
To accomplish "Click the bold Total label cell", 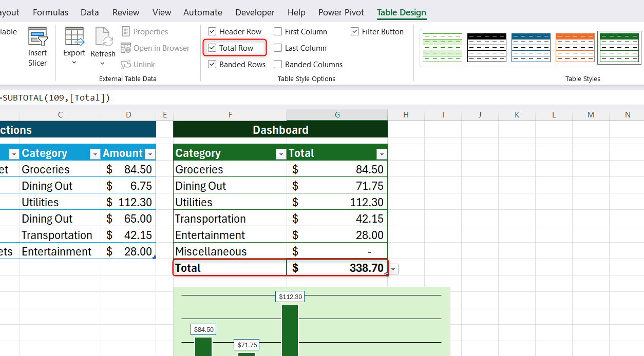I will (230, 268).
